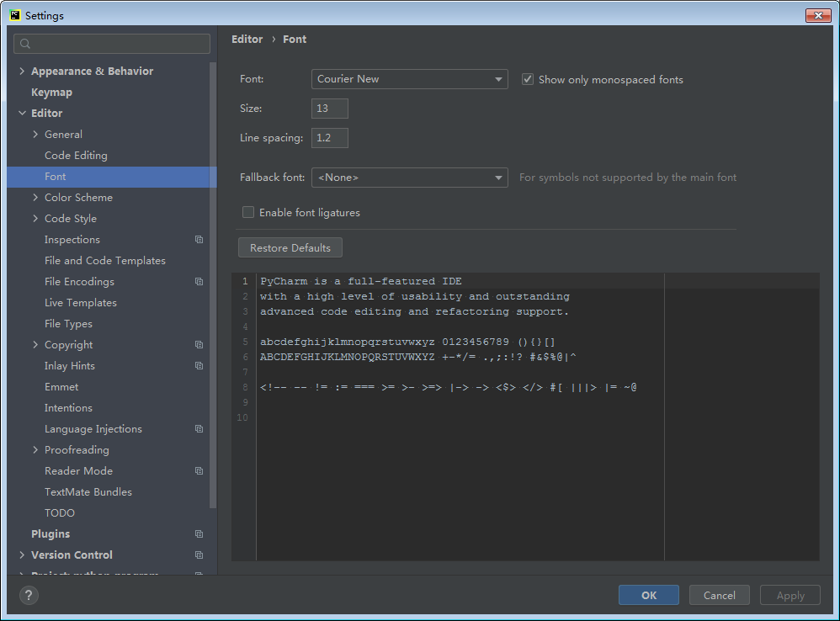
Task: Click the font Size input field
Action: 329,109
